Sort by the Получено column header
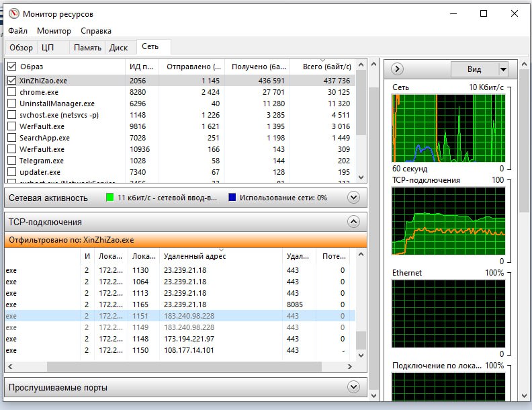Screen dimensions: 532x410 coord(259,67)
